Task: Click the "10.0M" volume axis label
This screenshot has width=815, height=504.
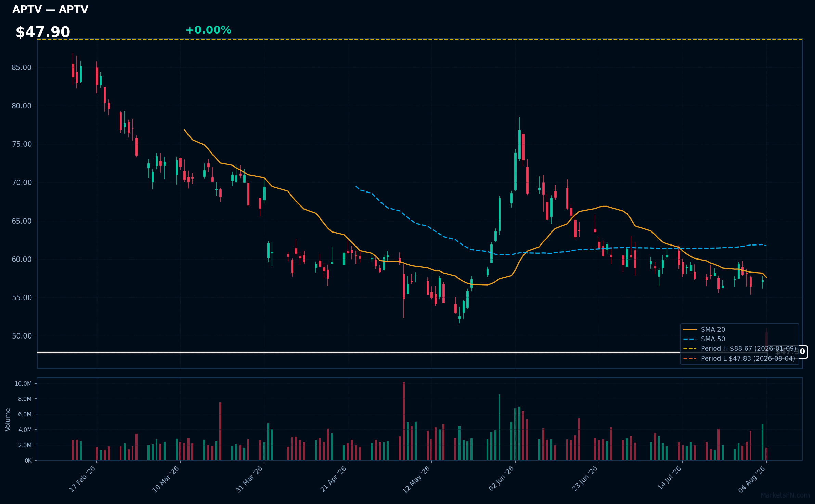Action: pos(23,384)
